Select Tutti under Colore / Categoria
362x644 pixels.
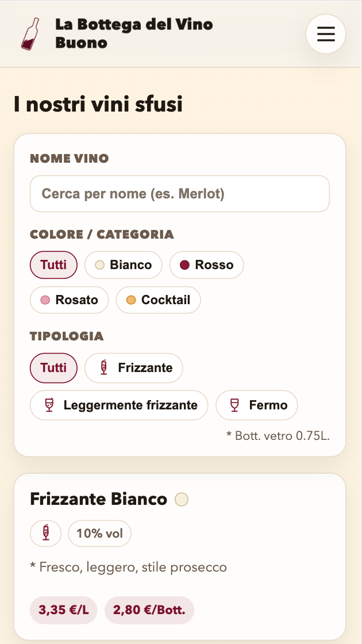coord(53,264)
